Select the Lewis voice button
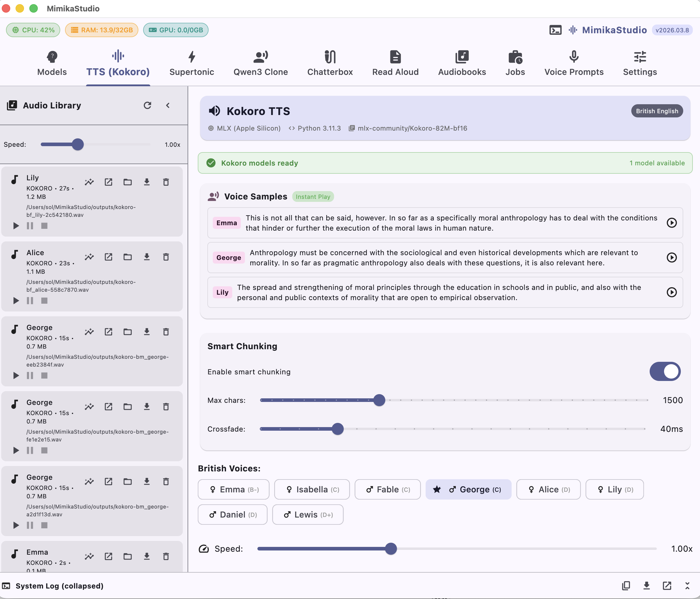This screenshot has height=599, width=700. (x=308, y=514)
